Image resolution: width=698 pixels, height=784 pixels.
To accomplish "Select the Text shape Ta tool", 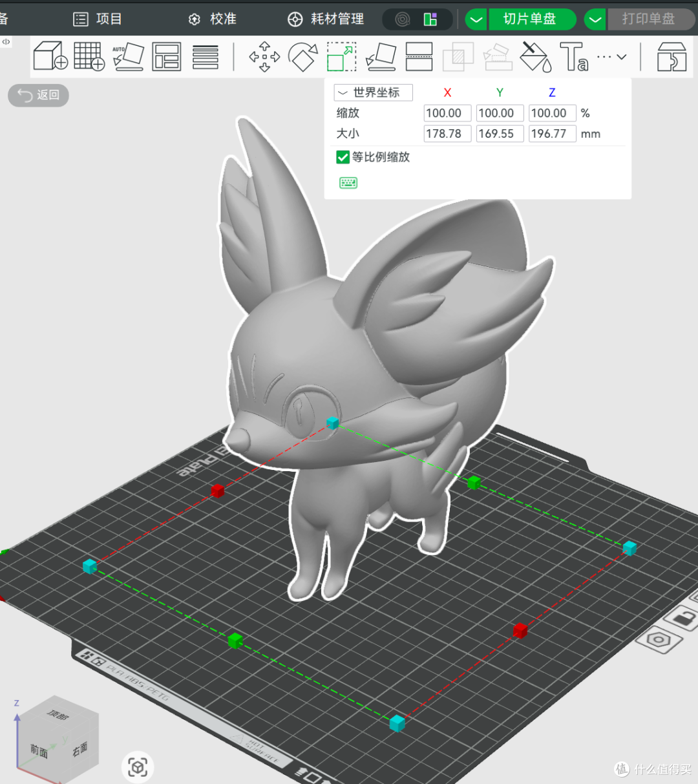I will pos(574,57).
